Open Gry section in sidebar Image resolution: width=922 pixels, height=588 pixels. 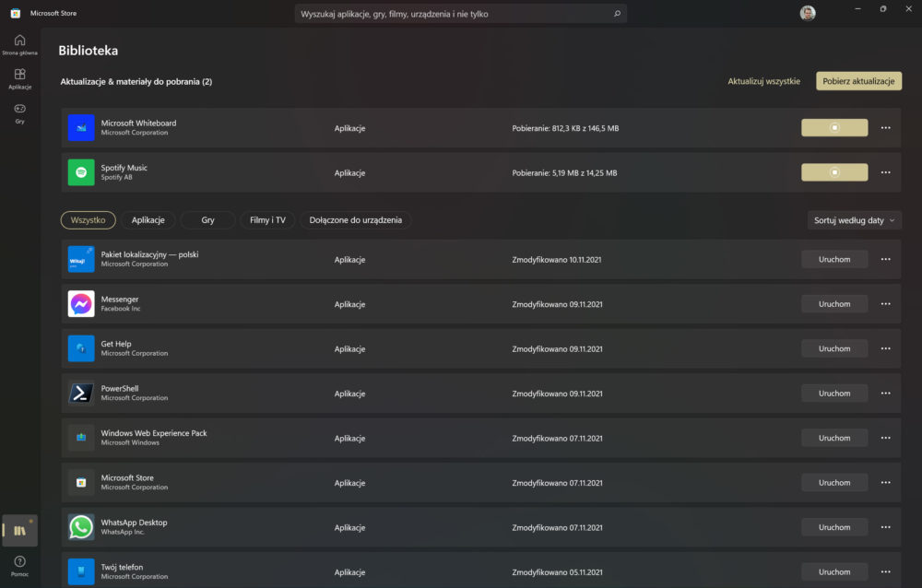pos(19,112)
